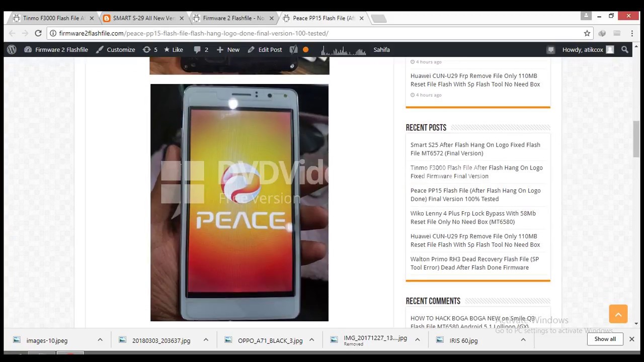Click the site stats sparkline graph
The image size is (644, 362).
pos(343,50)
